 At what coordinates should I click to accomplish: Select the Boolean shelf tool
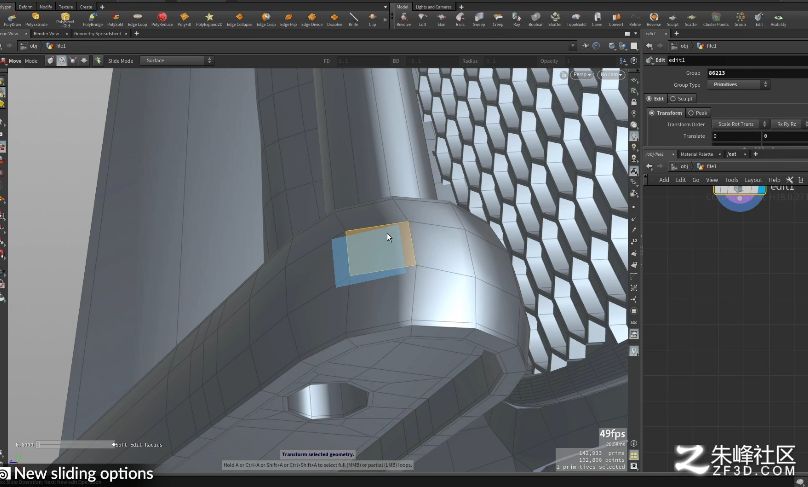coord(535,20)
